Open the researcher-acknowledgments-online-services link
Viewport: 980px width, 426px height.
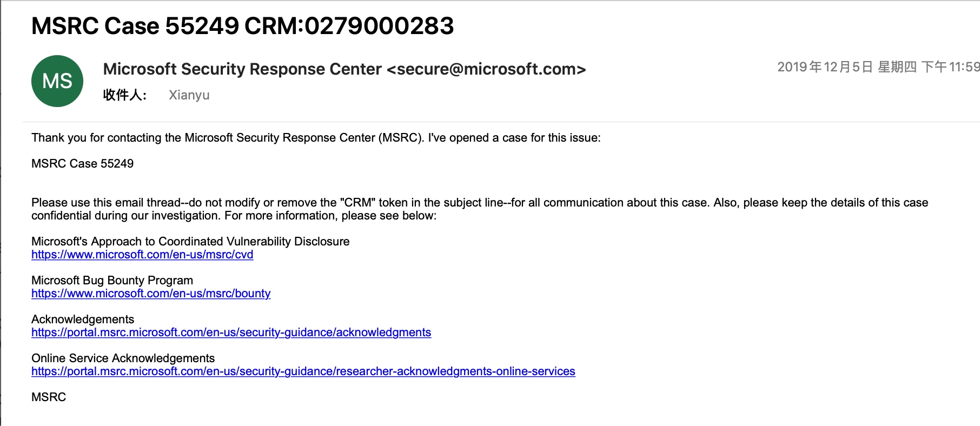point(303,371)
